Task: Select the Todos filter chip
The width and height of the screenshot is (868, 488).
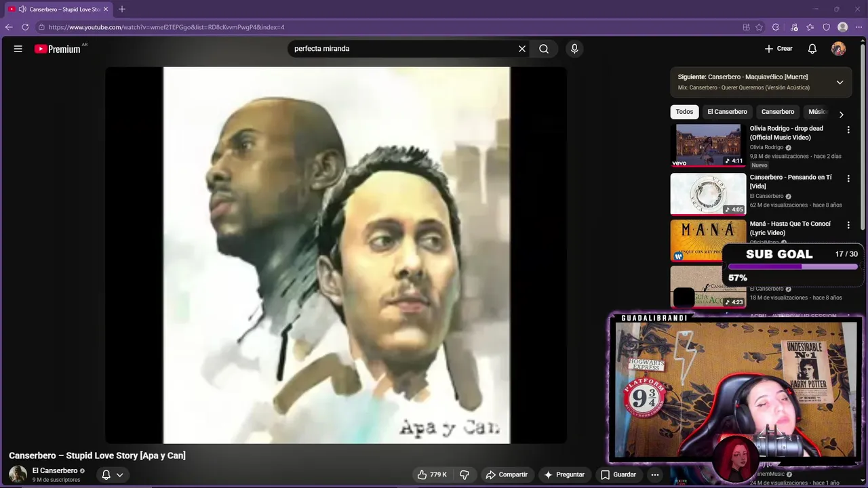Action: (x=684, y=112)
